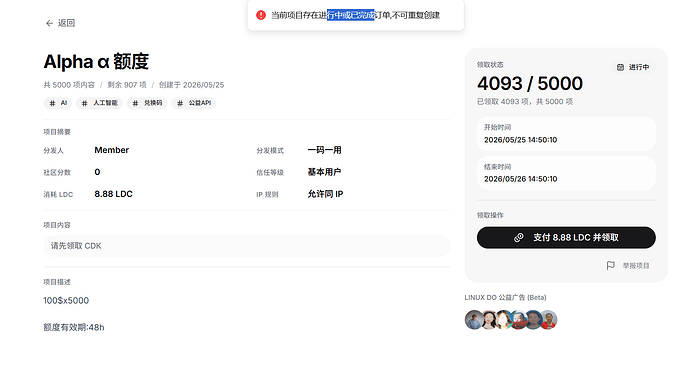690x379 pixels.
Task: Click the first ad avatar thumbnail
Action: (x=473, y=320)
